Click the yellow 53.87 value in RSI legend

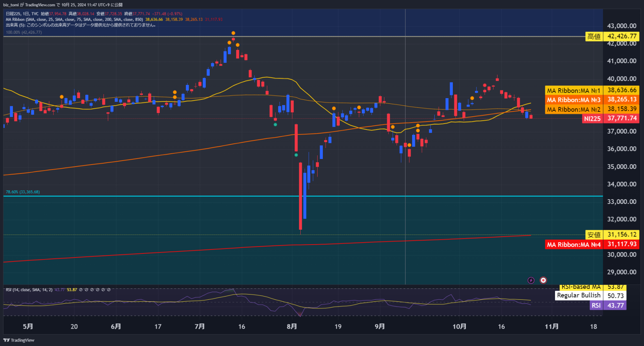[72, 290]
